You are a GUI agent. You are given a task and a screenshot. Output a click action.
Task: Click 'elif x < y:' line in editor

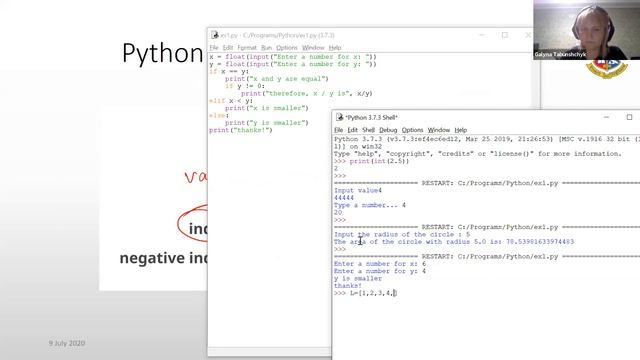231,101
